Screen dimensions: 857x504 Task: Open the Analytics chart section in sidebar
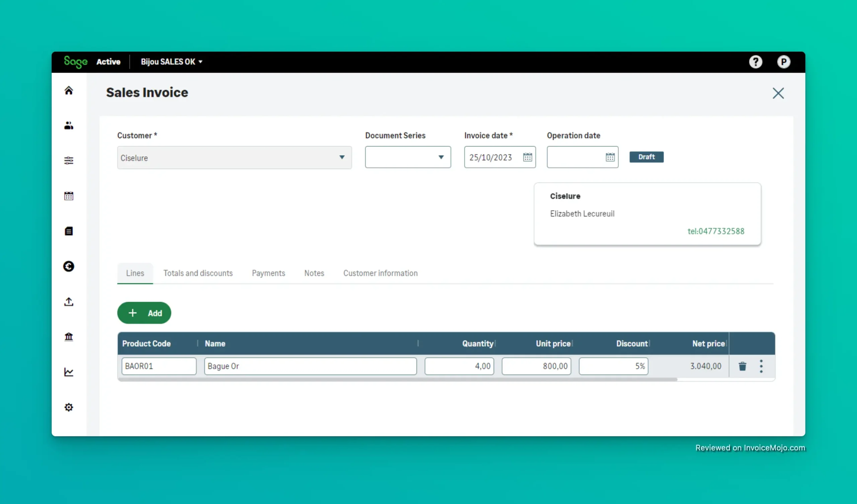pos(69,372)
